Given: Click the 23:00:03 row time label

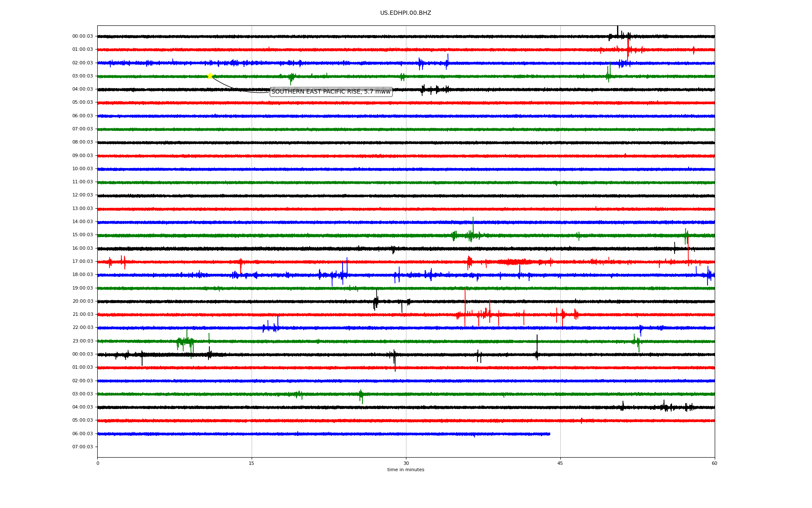Looking at the screenshot, I should pos(82,341).
